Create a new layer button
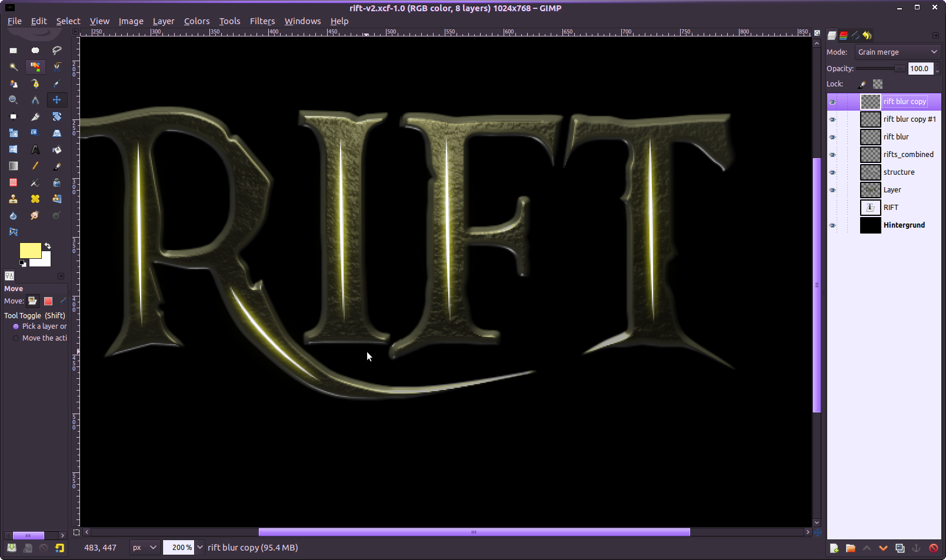Image resolution: width=946 pixels, height=560 pixels. tap(834, 548)
